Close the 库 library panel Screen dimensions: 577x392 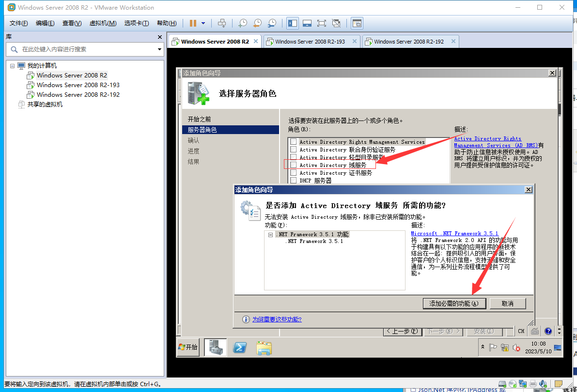click(160, 37)
